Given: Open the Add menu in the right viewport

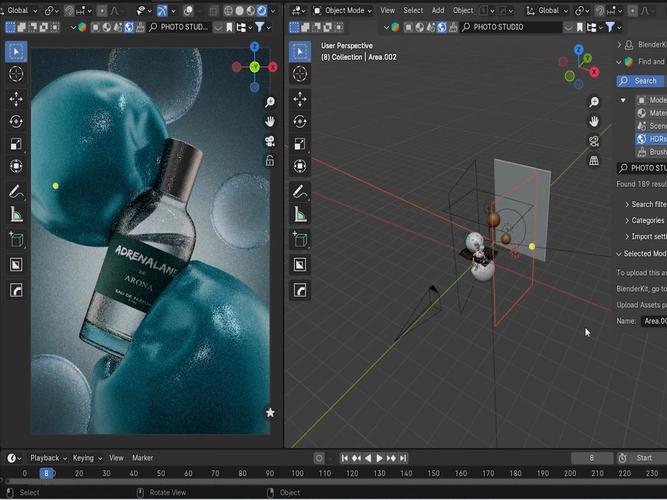Looking at the screenshot, I should coord(438,10).
